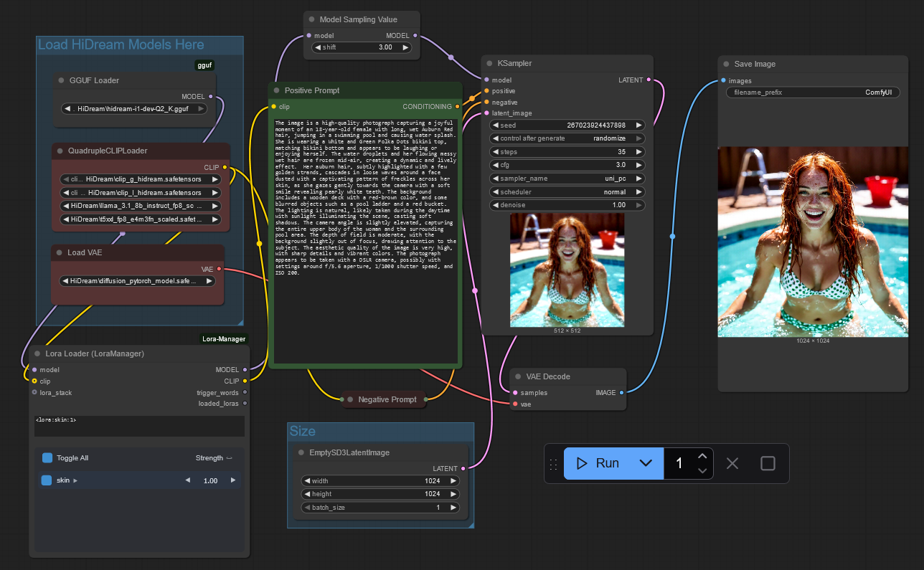Collapse the KSampler node via its title dot
This screenshot has height=570, width=924.
[489, 64]
